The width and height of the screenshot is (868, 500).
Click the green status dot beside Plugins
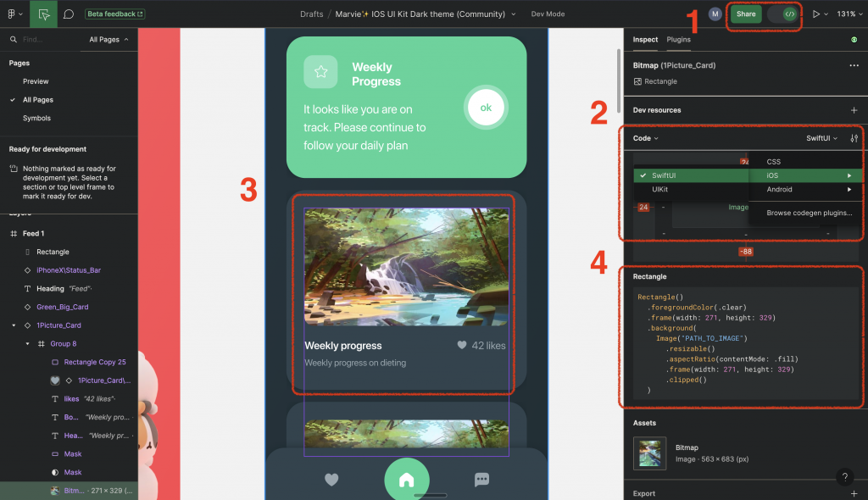click(854, 39)
